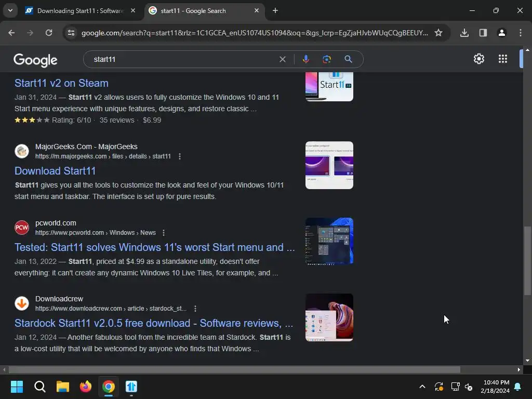Click the muted volume tray icon
This screenshot has width=532, height=399.
pyautogui.click(x=469, y=387)
